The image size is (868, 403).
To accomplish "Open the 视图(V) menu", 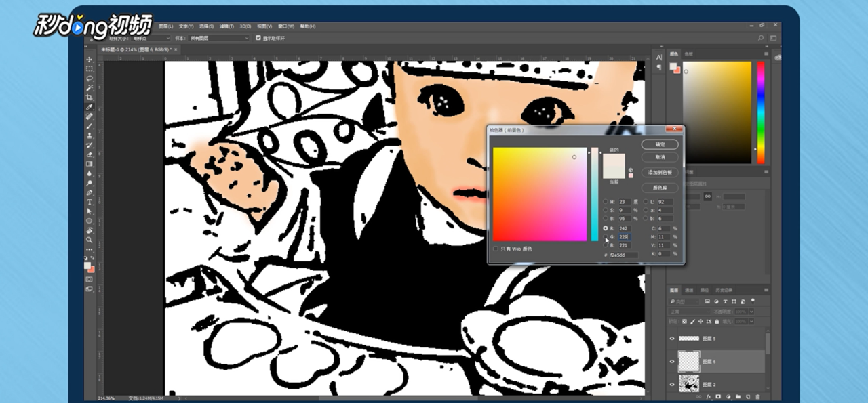I will [266, 26].
